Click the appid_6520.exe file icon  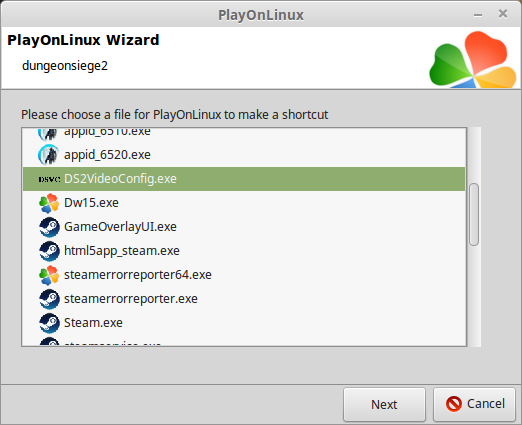click(49, 155)
